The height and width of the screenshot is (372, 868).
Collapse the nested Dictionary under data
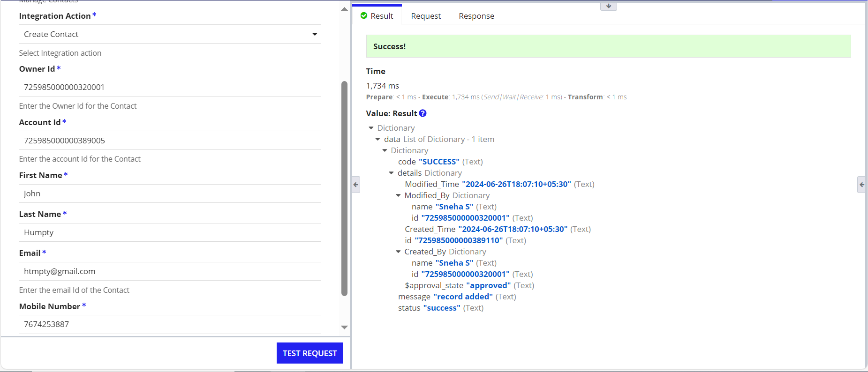tap(385, 150)
